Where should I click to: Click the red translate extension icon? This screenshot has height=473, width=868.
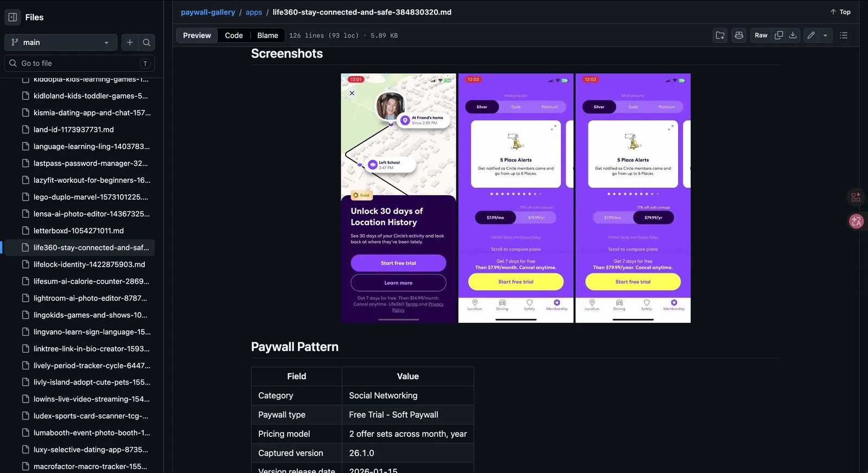click(856, 221)
